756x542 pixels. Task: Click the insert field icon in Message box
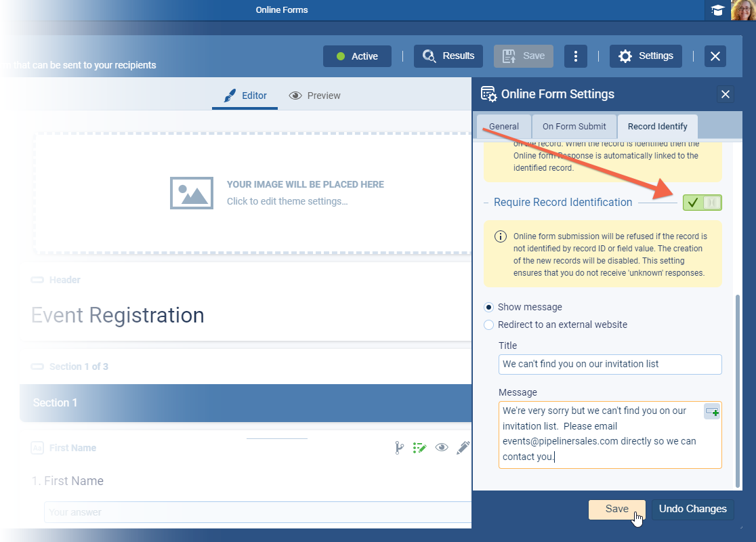(712, 412)
